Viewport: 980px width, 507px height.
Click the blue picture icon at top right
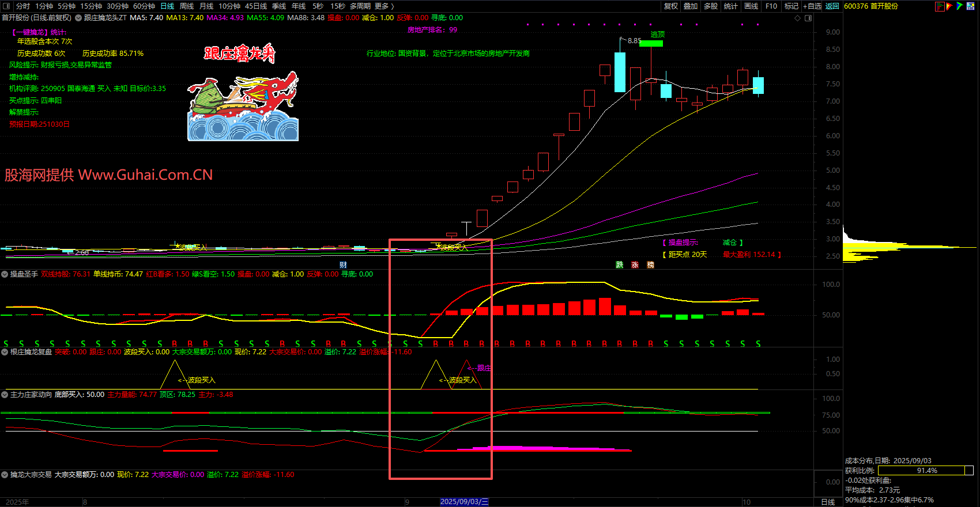tap(971, 6)
